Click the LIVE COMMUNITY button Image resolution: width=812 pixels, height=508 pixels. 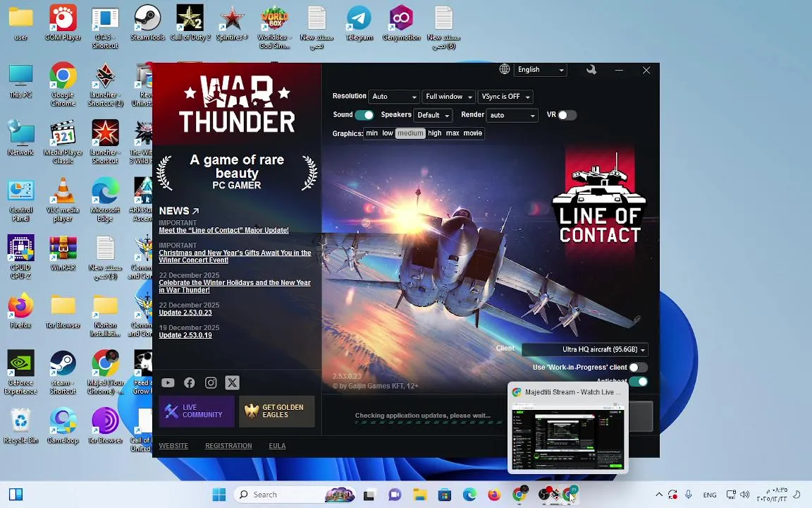[x=196, y=411]
